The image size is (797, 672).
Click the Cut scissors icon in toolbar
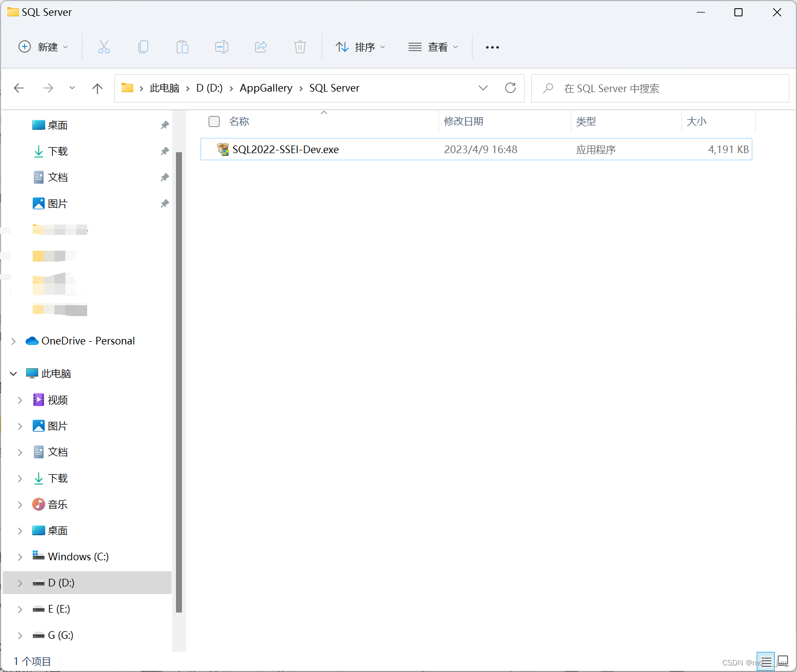coord(104,47)
